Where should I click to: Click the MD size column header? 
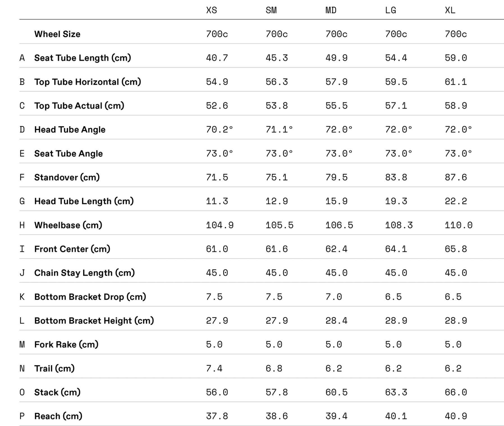[x=331, y=10]
